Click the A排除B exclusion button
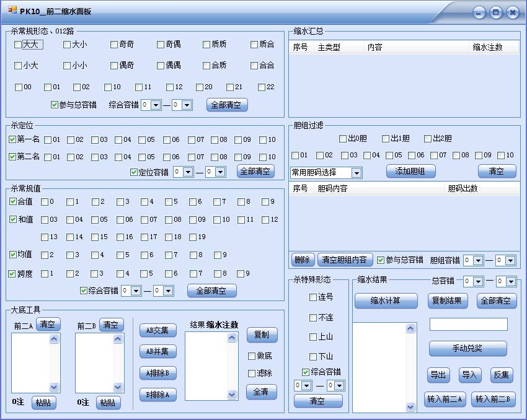Image resolution: width=527 pixels, height=420 pixels. coord(158,373)
